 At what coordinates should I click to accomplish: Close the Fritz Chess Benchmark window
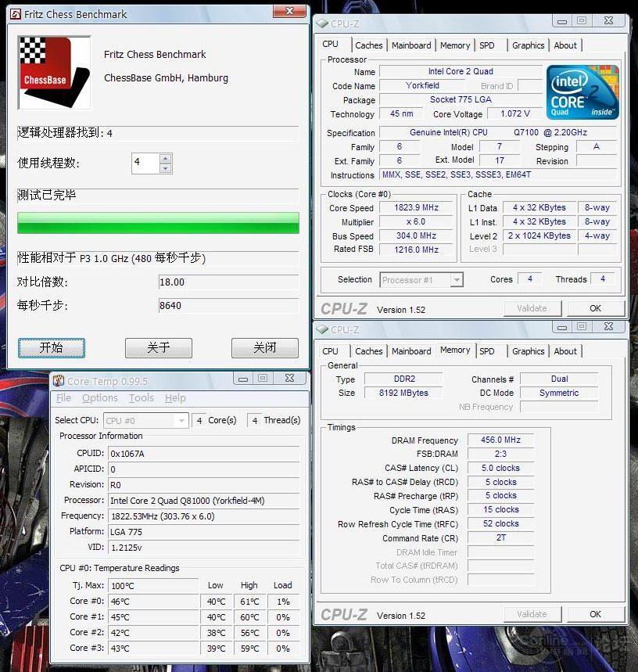289,11
